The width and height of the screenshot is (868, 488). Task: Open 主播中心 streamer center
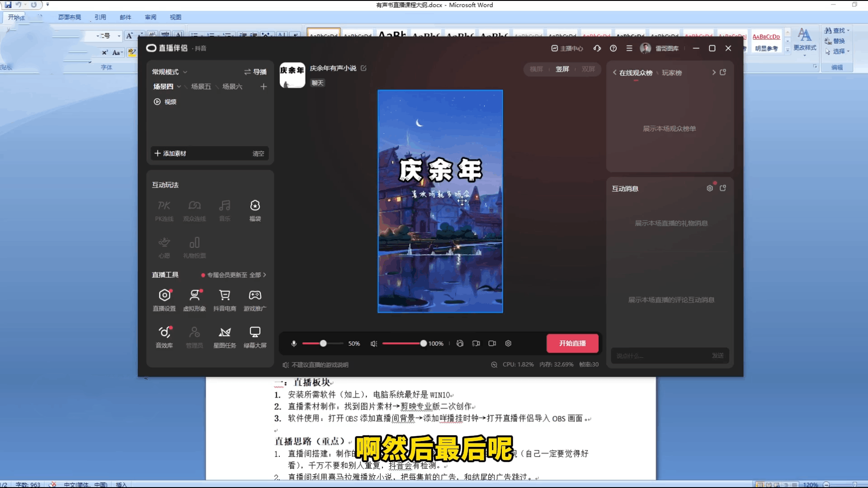pyautogui.click(x=567, y=48)
